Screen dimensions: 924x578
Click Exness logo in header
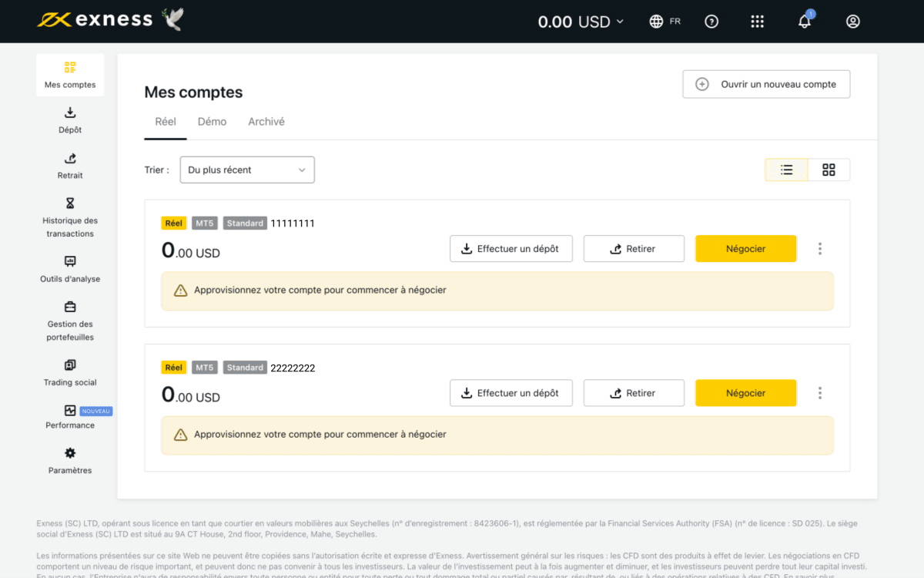[x=95, y=20]
